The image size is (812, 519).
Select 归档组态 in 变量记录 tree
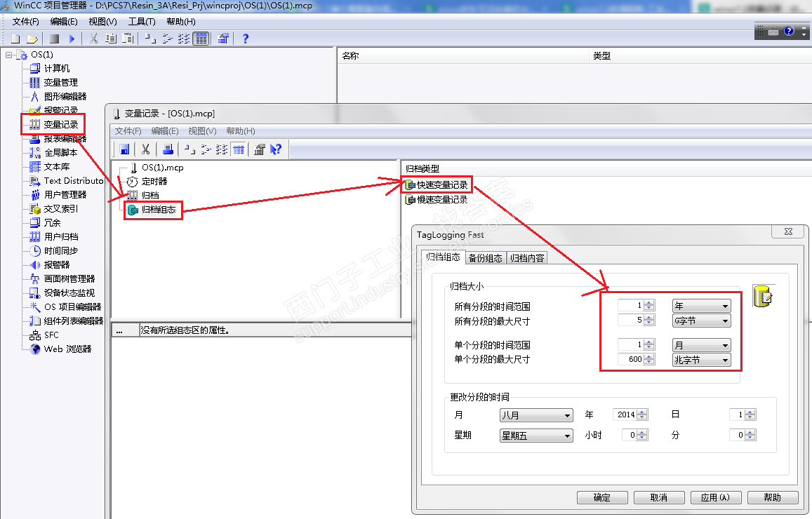tap(159, 210)
